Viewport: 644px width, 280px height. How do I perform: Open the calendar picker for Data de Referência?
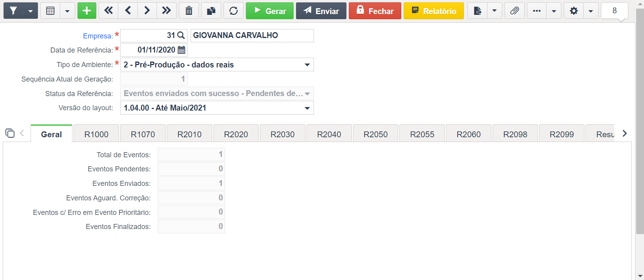[182, 50]
